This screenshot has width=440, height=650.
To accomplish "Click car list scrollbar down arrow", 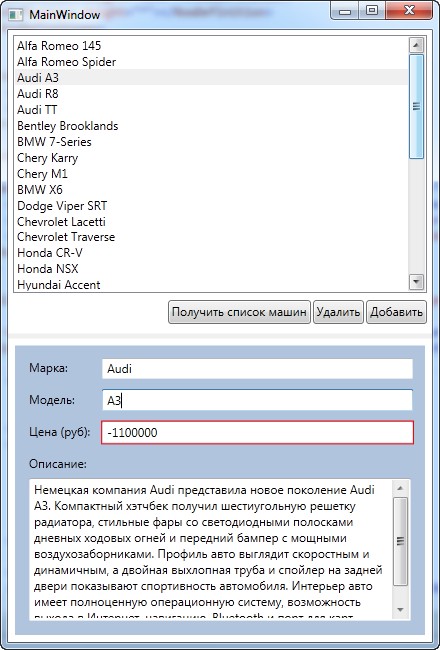I will [416, 282].
